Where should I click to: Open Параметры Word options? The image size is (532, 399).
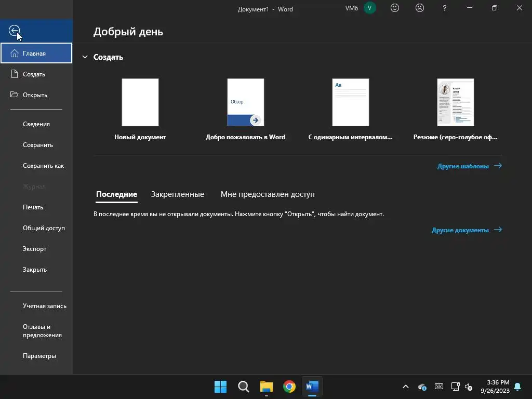click(x=36, y=355)
